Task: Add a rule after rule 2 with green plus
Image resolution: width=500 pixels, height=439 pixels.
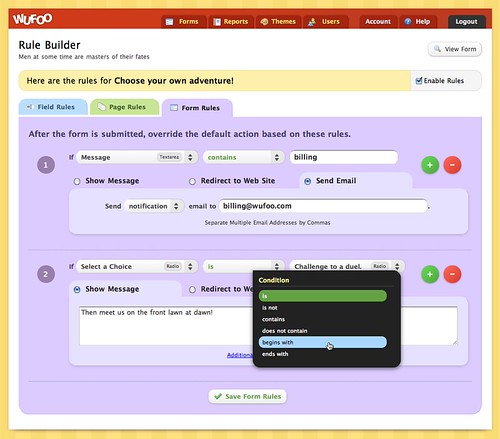Action: pos(430,274)
